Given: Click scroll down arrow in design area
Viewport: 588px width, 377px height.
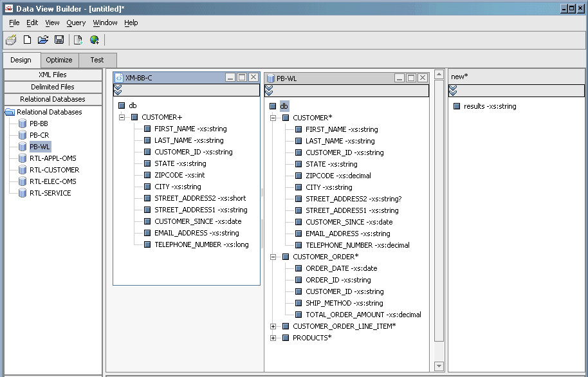Looking at the screenshot, I should (439, 366).
